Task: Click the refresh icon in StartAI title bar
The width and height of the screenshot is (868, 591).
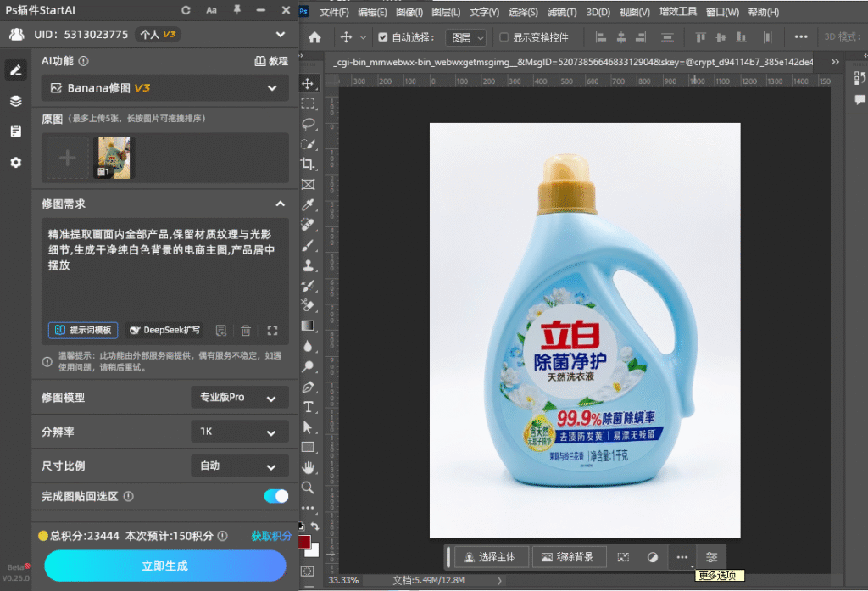Action: 186,10
